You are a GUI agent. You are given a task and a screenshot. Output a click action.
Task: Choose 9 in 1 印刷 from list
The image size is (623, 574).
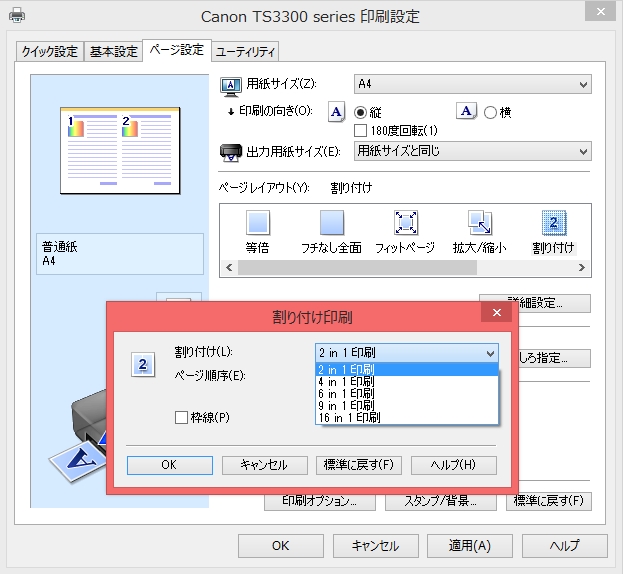pos(407,406)
